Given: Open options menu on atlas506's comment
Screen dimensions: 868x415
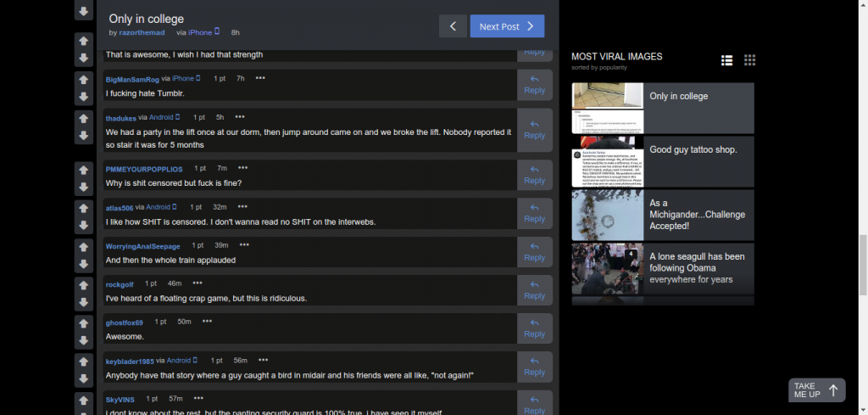Looking at the screenshot, I should [242, 207].
